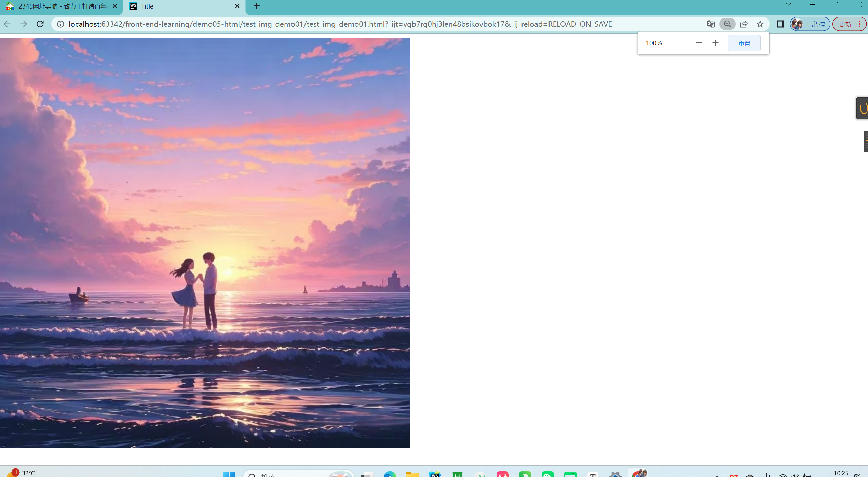Switch to the 2345网址导航 tab
Viewport: 868px width, 477px height.
point(62,6)
